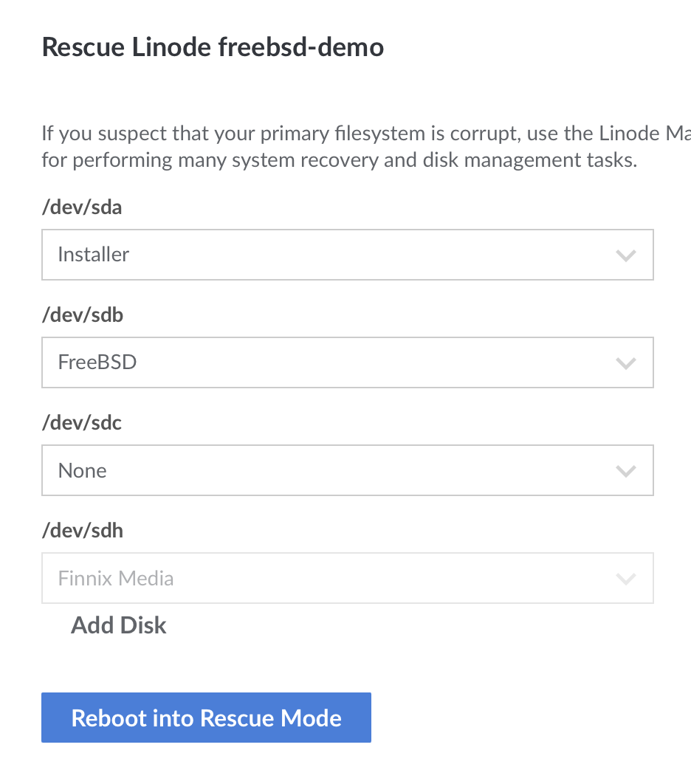
Task: Click the Installer value text
Action: [x=94, y=255]
